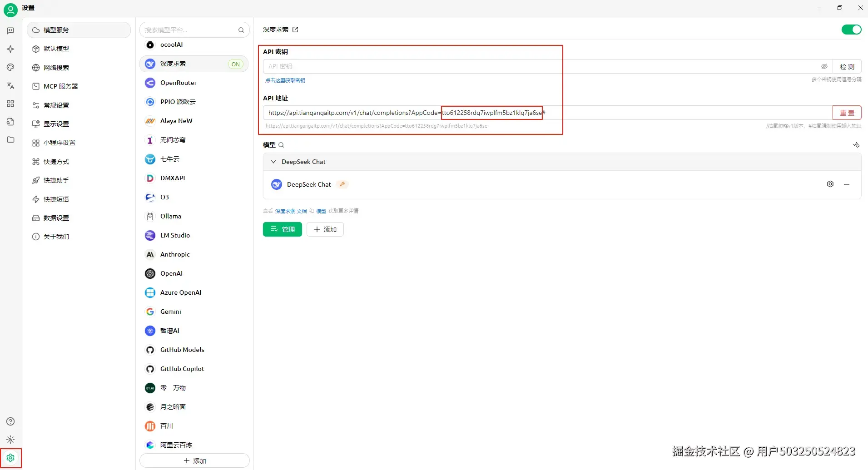Open the 深度求索 文档 link

pos(291,211)
